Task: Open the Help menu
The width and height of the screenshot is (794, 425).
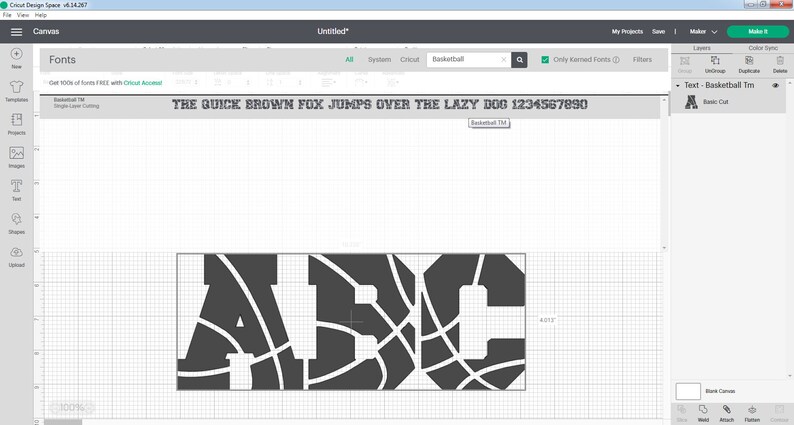Action: pyautogui.click(x=41, y=15)
